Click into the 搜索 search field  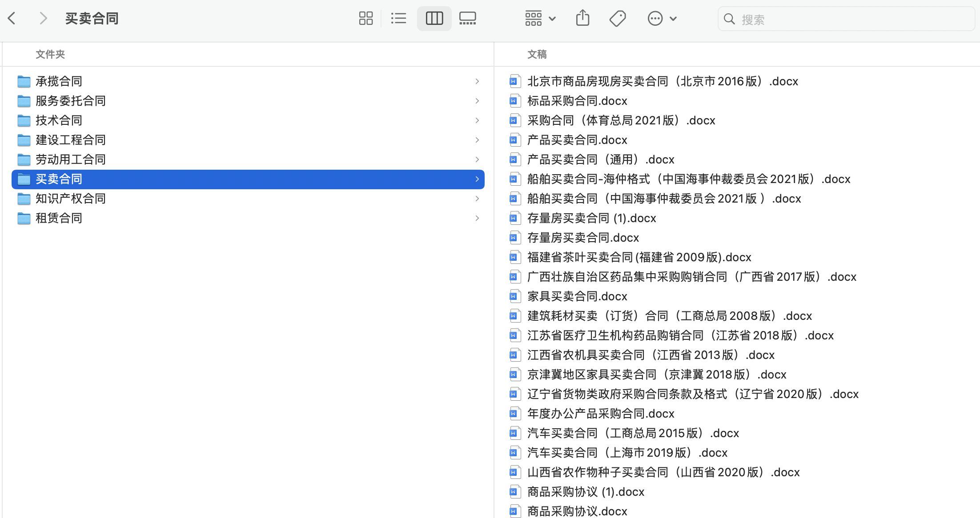(846, 19)
